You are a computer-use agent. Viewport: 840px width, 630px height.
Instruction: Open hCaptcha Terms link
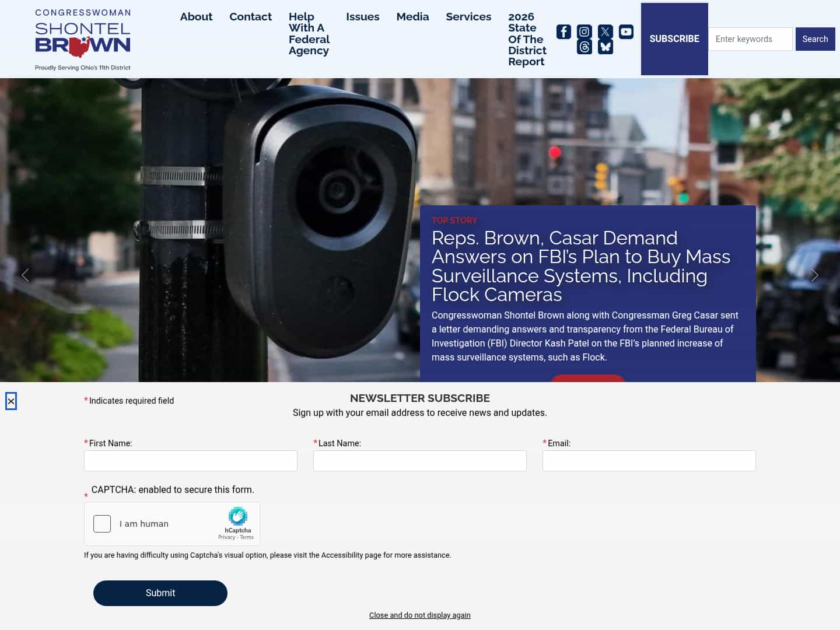click(x=247, y=537)
